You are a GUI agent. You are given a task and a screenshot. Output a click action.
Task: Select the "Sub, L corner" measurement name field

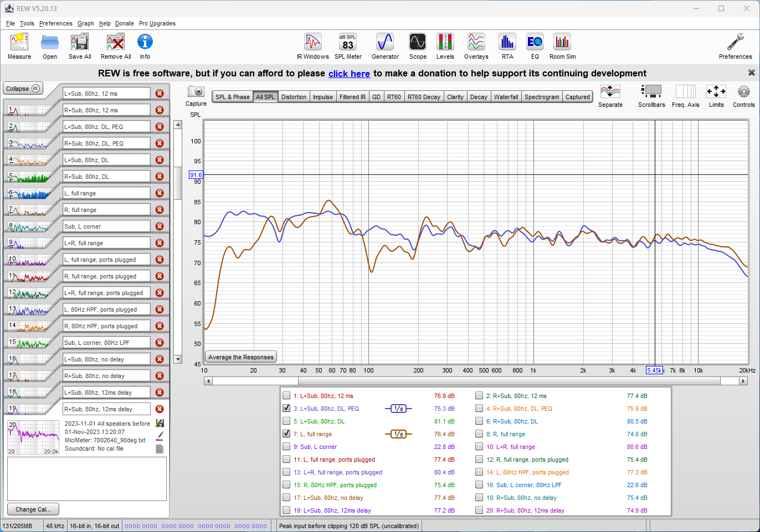tap(106, 226)
